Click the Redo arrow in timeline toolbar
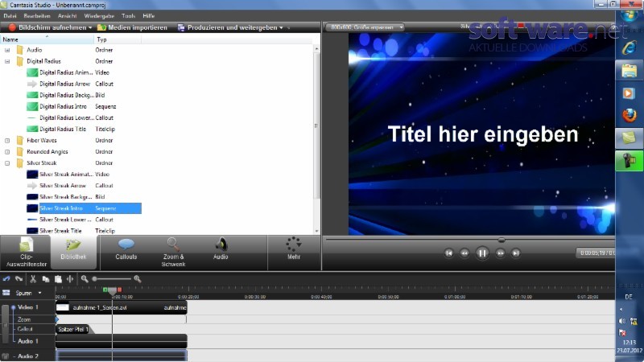The height and width of the screenshot is (362, 644). [x=19, y=279]
